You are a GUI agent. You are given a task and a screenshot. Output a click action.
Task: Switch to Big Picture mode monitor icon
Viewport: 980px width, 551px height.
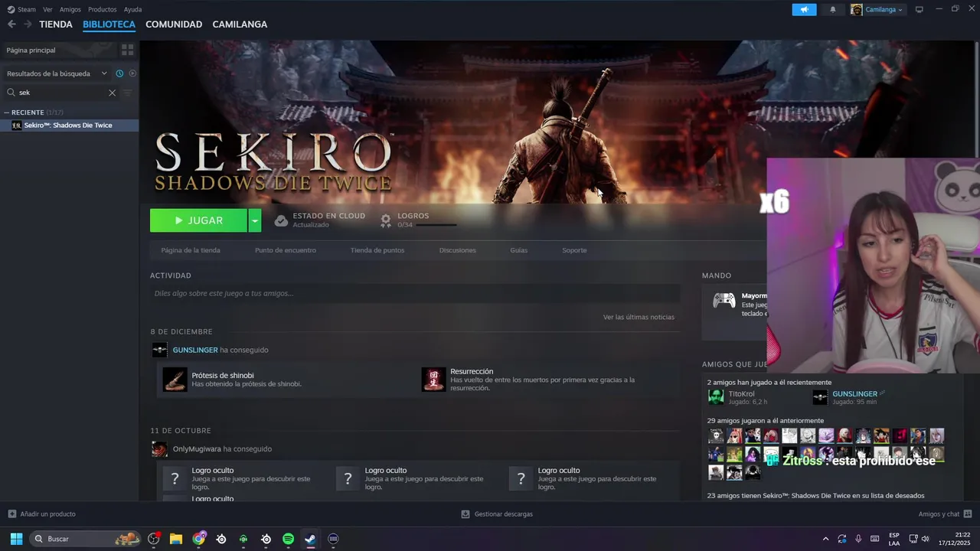pos(920,9)
